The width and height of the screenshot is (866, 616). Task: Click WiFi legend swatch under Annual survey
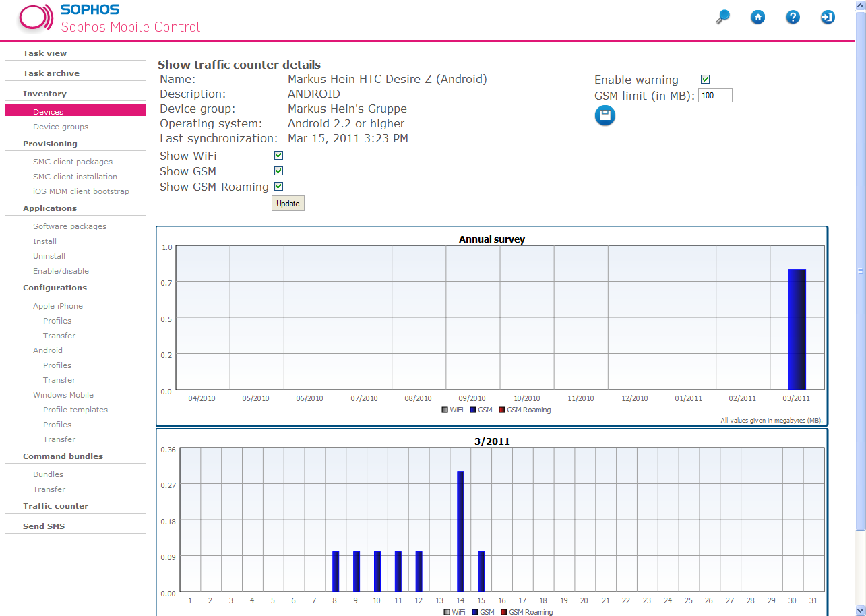(x=445, y=410)
